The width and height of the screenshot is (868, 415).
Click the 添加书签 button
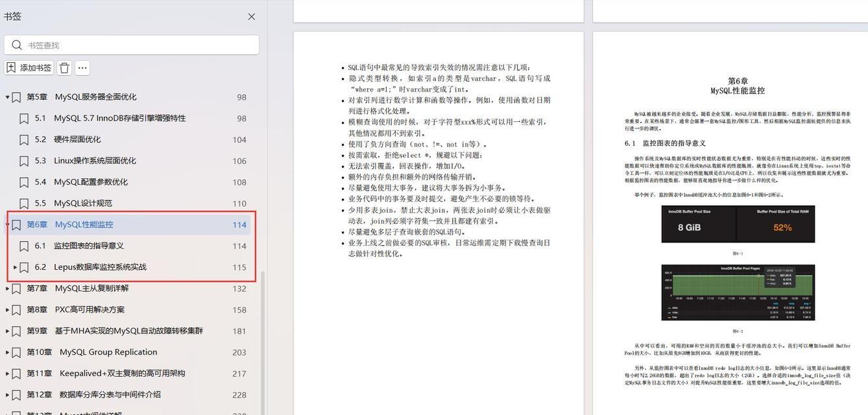pyautogui.click(x=29, y=67)
